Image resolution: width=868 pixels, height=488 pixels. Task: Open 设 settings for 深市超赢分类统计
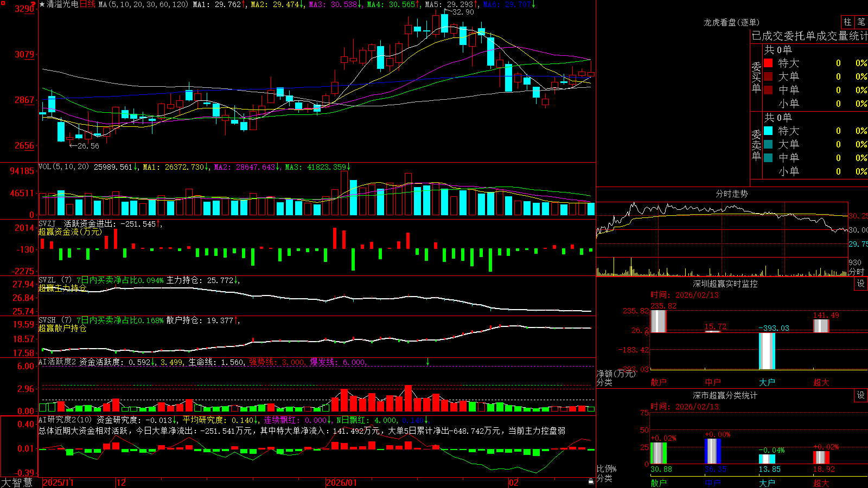pyautogui.click(x=861, y=395)
